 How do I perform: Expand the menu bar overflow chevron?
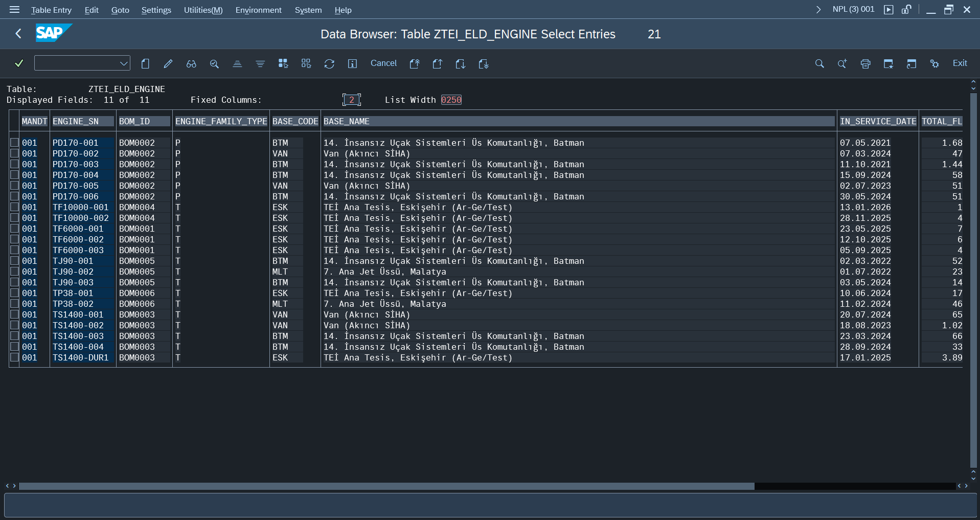click(x=818, y=10)
